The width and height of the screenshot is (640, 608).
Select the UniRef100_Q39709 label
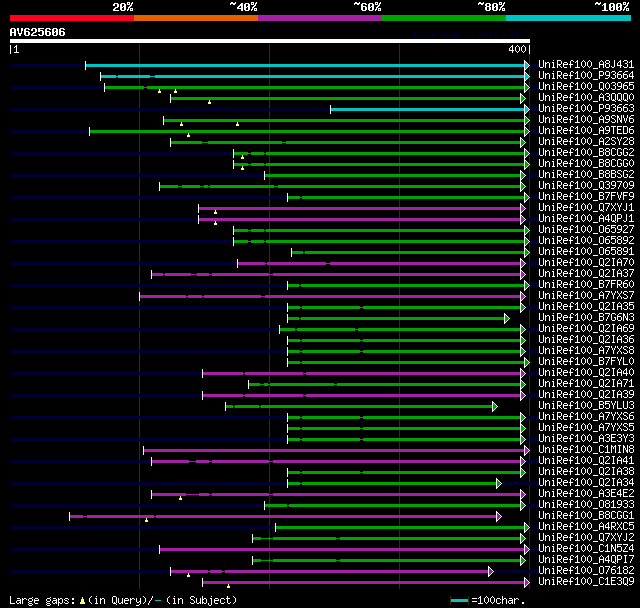586,186
